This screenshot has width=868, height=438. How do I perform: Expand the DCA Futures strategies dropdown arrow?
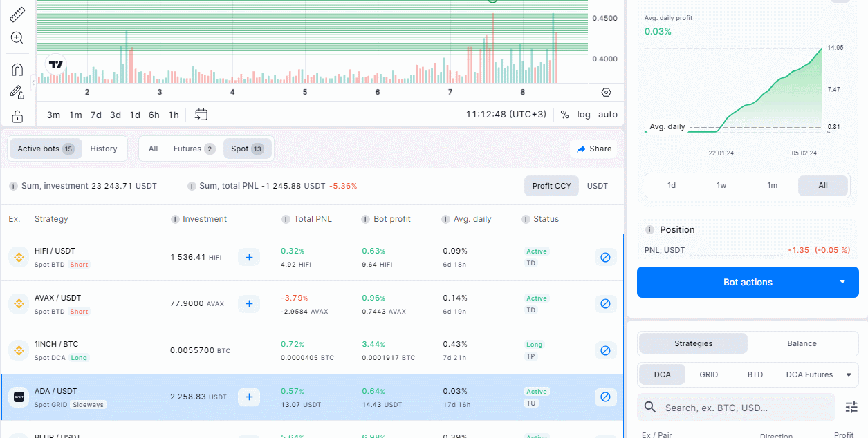coord(849,374)
